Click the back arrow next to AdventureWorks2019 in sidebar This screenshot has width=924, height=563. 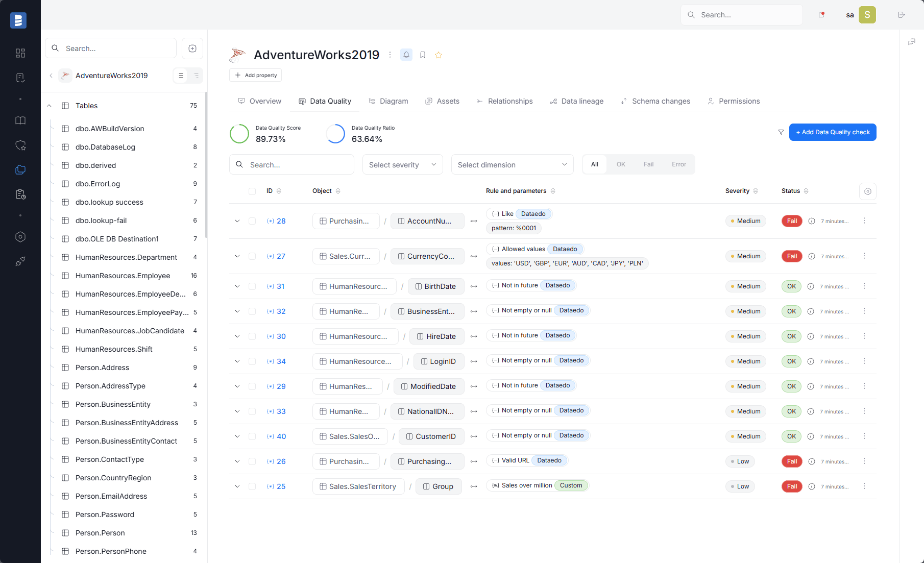coord(51,76)
